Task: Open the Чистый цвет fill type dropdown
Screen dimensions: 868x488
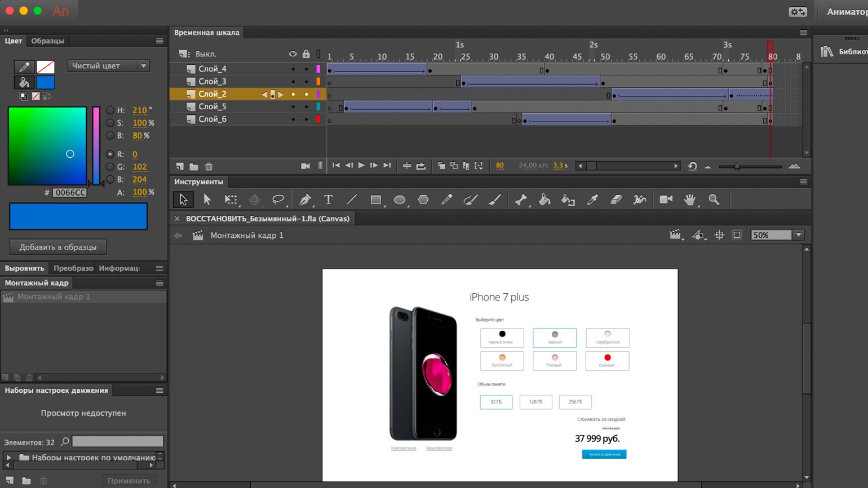Action: (109, 66)
